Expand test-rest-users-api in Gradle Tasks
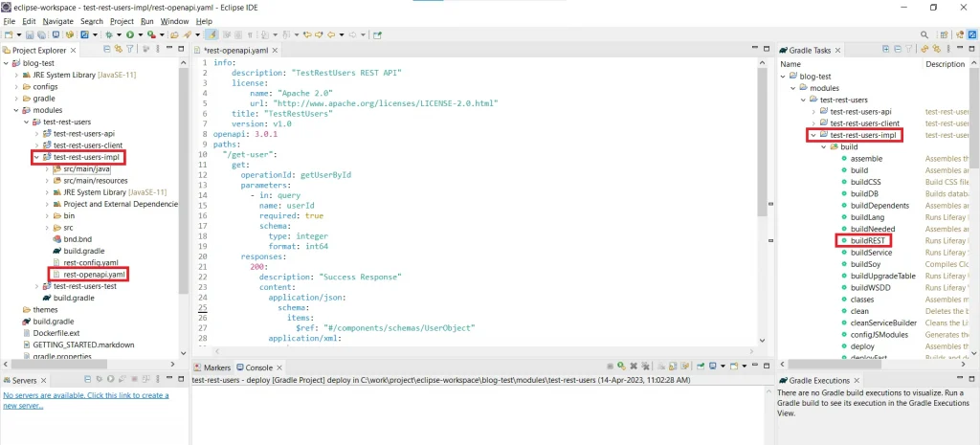The width and height of the screenshot is (980, 445). tap(813, 111)
